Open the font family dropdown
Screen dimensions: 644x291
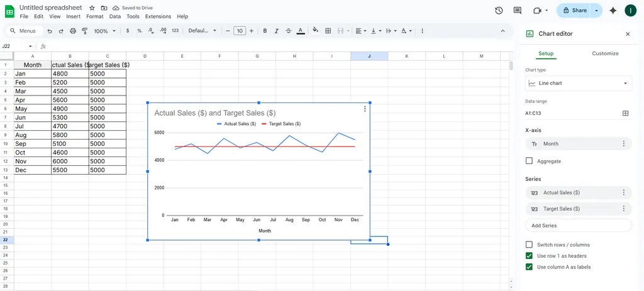click(203, 31)
